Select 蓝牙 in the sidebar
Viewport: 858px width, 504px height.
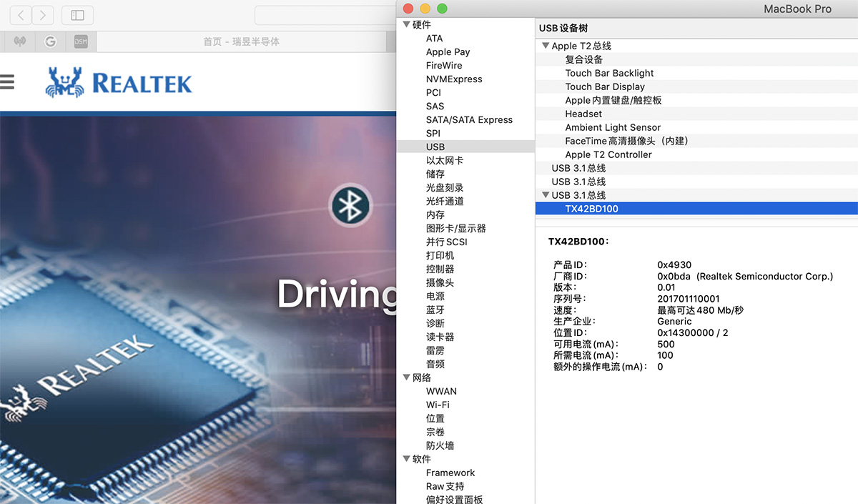tap(435, 310)
